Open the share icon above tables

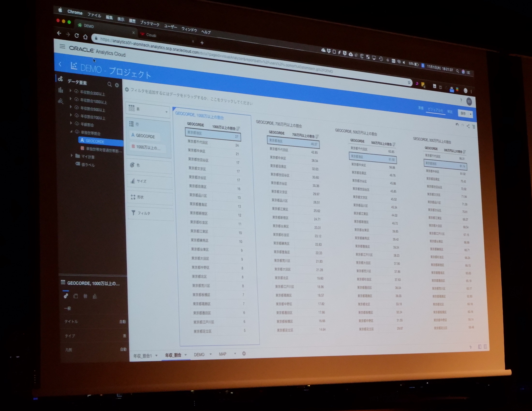pyautogui.click(x=468, y=126)
